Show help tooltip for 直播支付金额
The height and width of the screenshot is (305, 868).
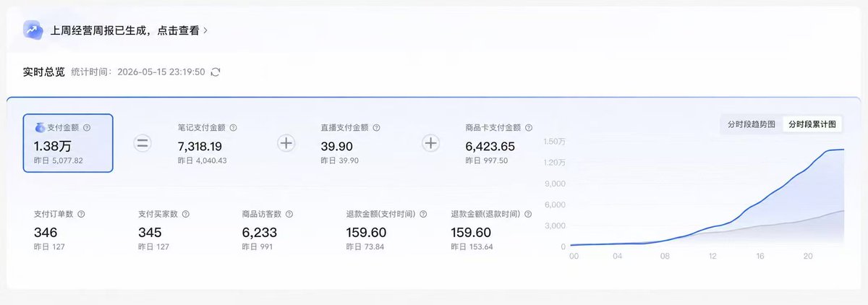(376, 127)
